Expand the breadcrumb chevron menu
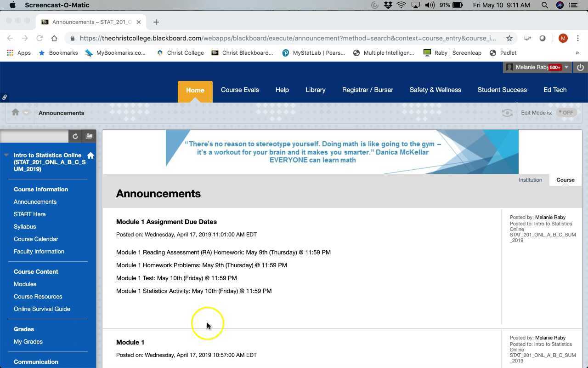 coord(26,112)
